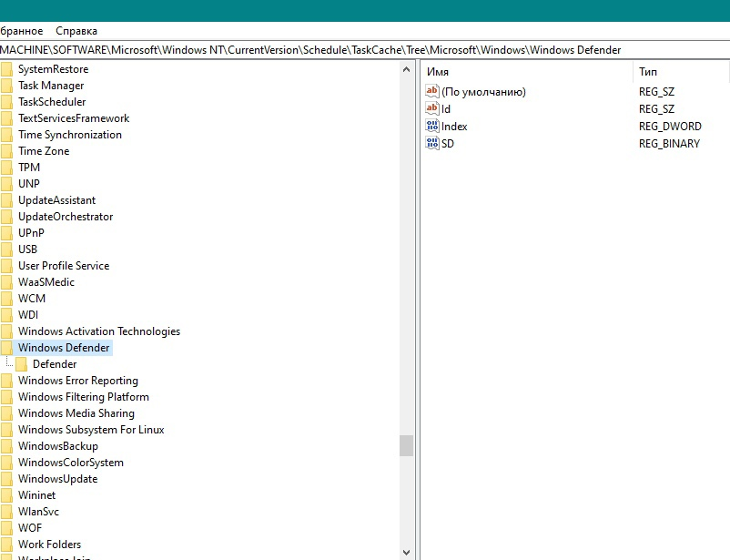Click the SystemRestore folder icon

[x=7, y=69]
